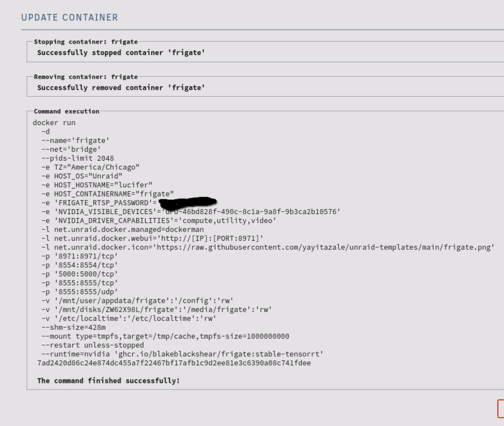Click the UPDATE CONTAINER heading
The height and width of the screenshot is (426, 504).
(69, 18)
